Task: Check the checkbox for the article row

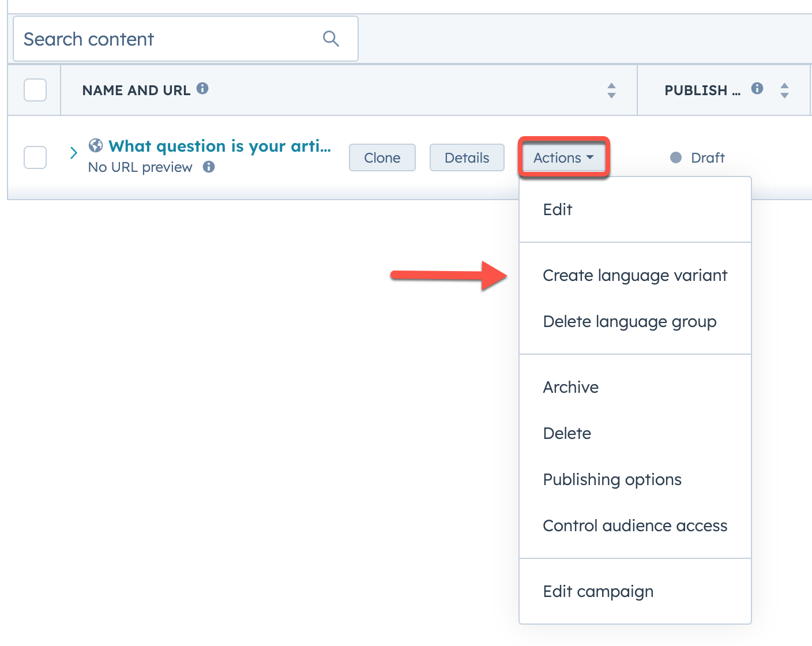Action: pos(35,157)
